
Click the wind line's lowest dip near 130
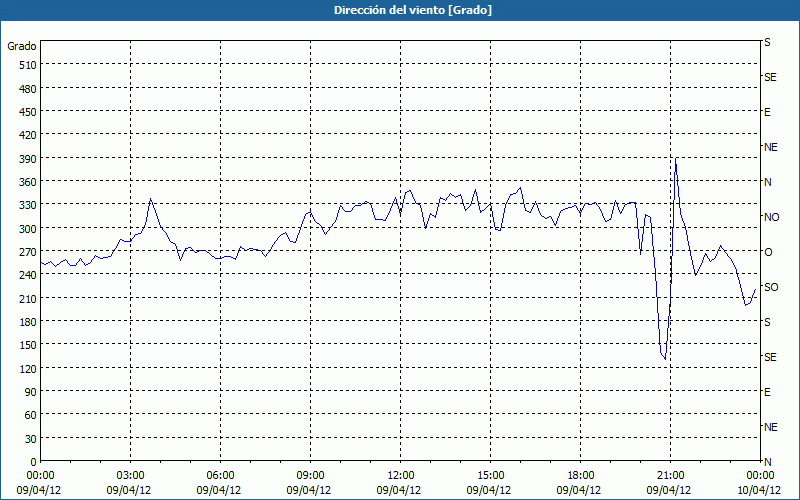click(x=665, y=359)
